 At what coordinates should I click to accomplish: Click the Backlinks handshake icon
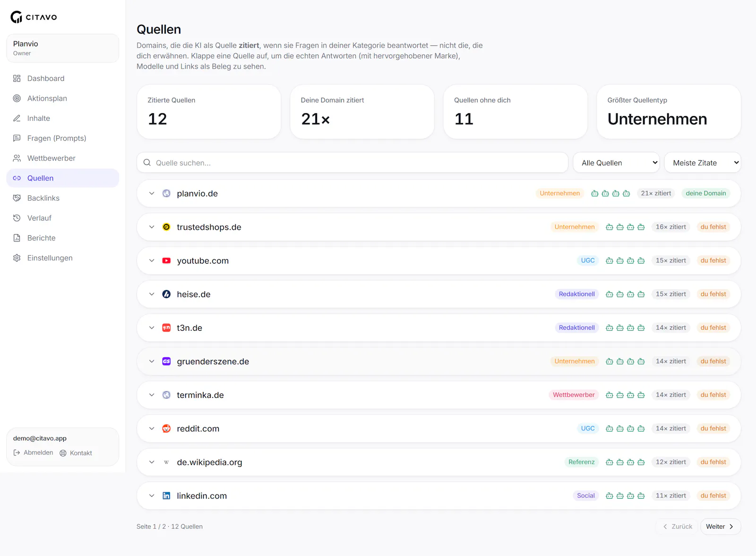tap(17, 198)
